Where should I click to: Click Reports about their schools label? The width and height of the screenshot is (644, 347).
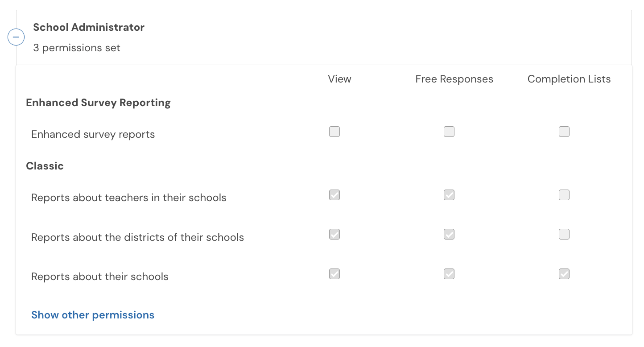[100, 277]
